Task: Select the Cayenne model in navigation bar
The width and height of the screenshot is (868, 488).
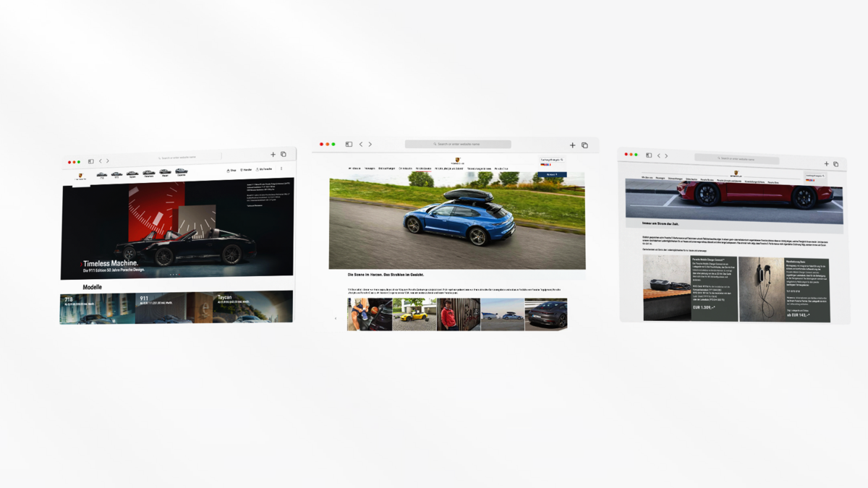Action: 181,173
